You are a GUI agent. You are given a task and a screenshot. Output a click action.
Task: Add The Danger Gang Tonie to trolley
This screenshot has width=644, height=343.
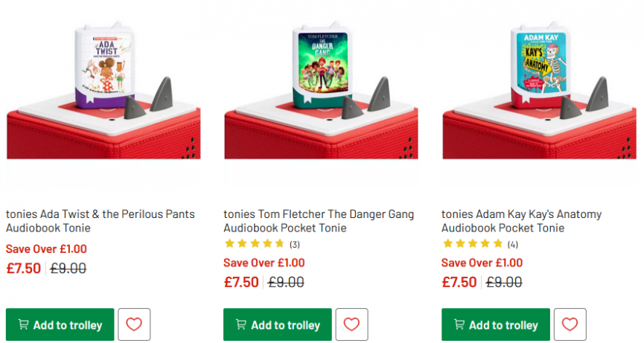(278, 325)
